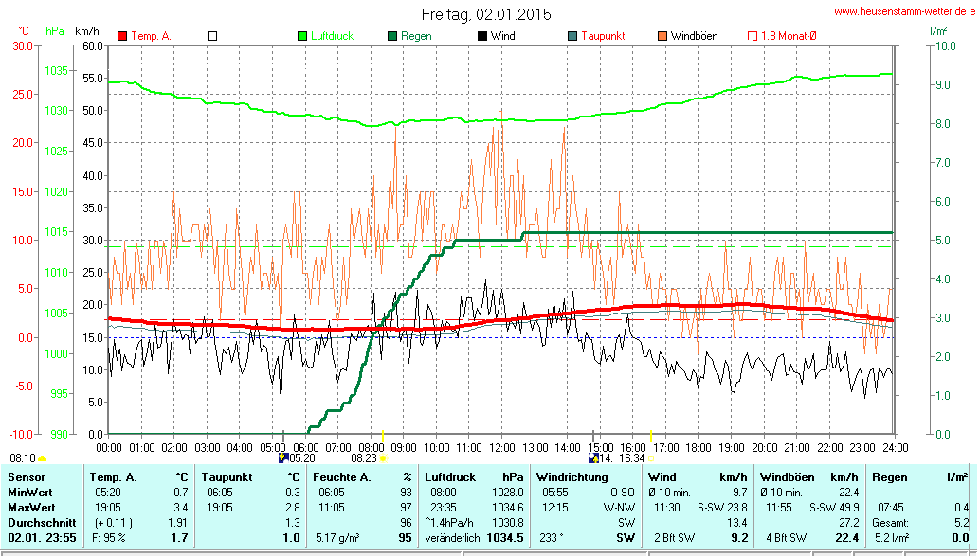Open the heusenstamm-wetter.de website link
Screen dimensions: 980x556
click(x=904, y=11)
